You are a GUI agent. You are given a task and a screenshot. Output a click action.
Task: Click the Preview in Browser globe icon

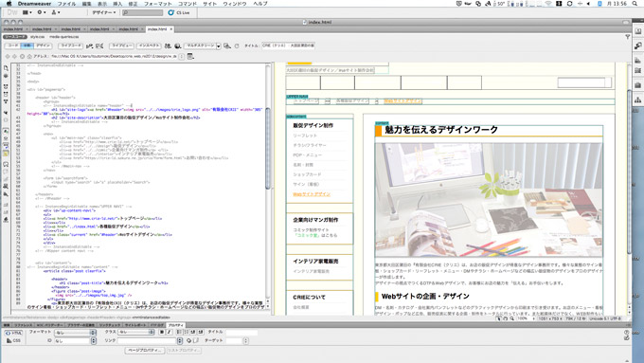click(x=177, y=46)
